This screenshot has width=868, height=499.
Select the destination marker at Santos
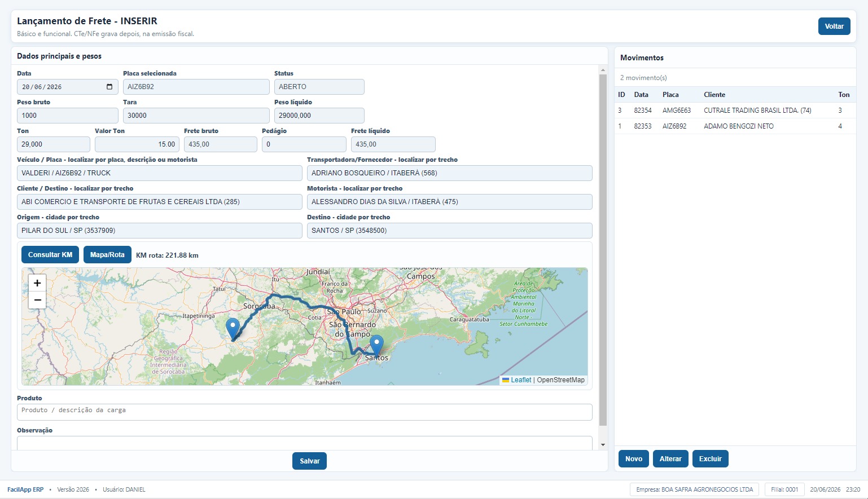tap(376, 346)
